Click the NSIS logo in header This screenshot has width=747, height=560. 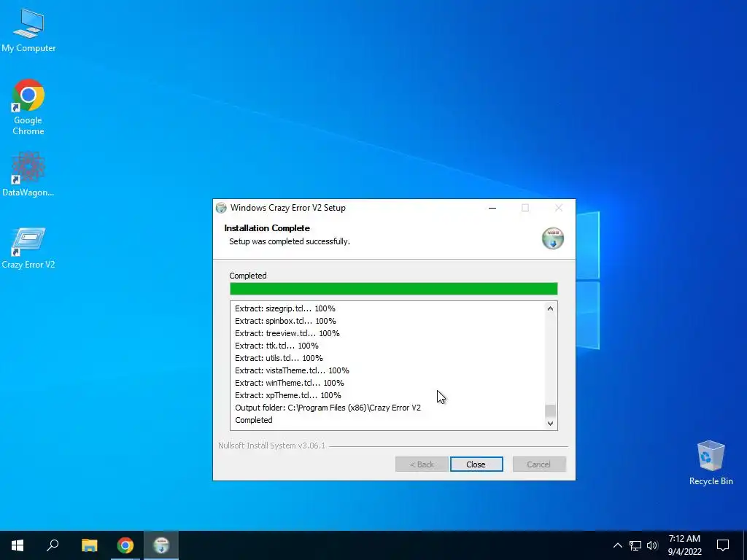point(553,238)
